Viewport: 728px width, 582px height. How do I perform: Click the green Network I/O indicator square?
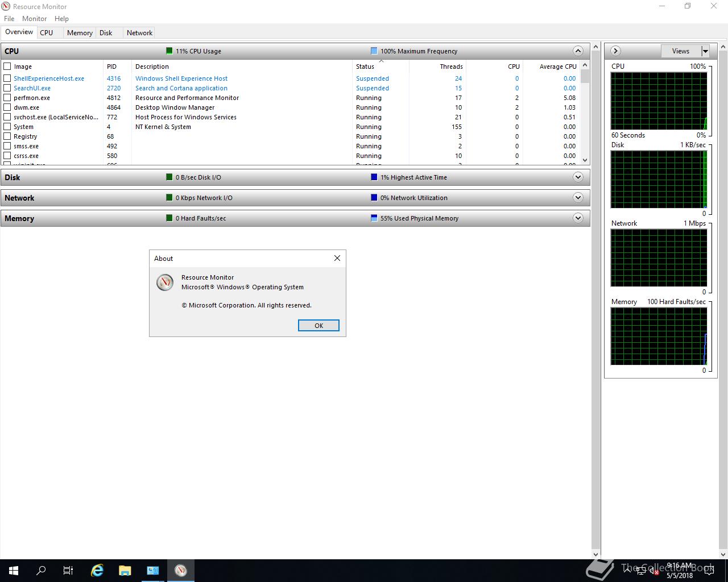coord(169,197)
